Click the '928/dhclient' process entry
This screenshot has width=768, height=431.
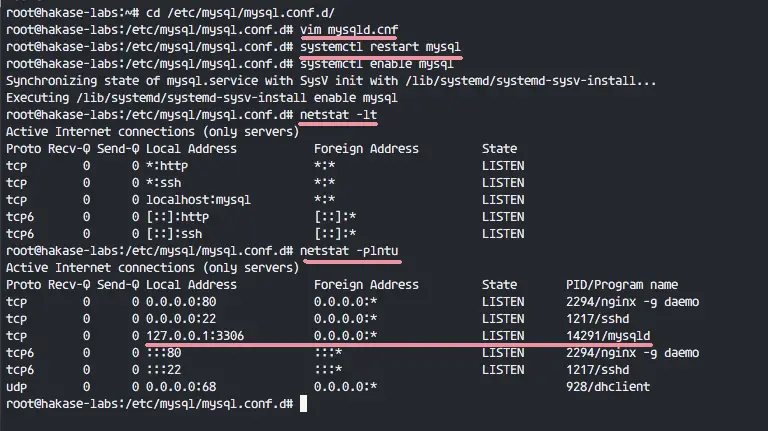tap(608, 386)
